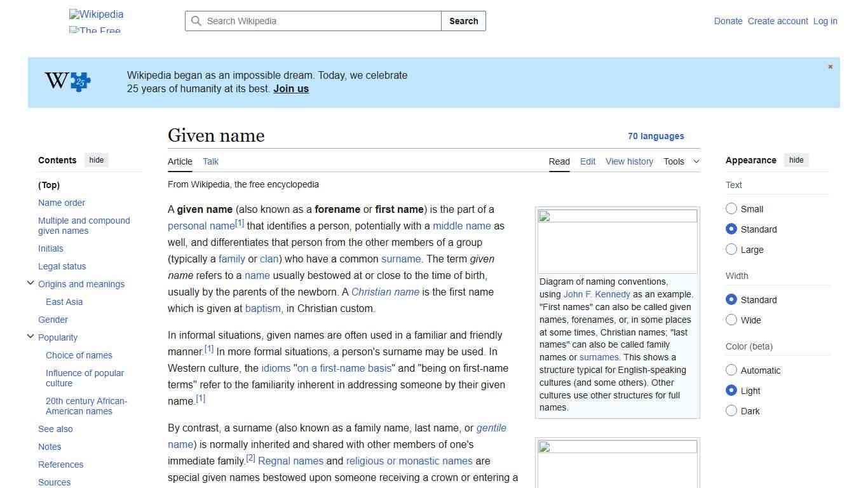The image size is (868, 488).
Task: Collapse the Popularity section chevron
Action: click(30, 336)
